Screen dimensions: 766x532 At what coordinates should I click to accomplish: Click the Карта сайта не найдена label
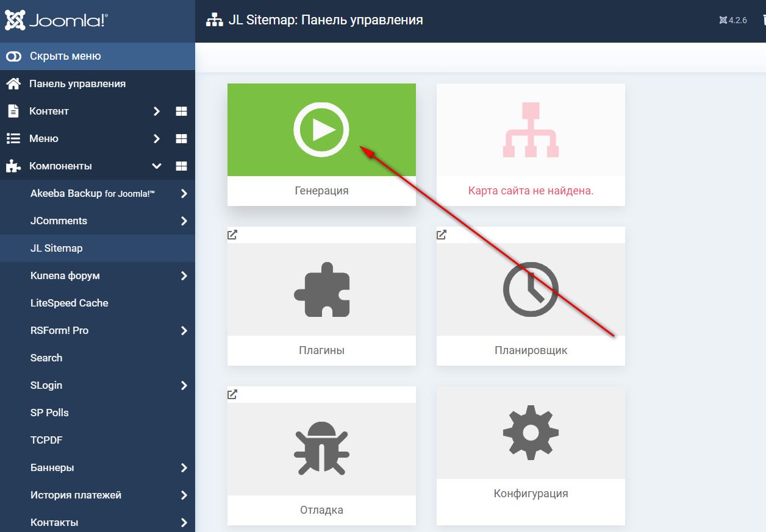coord(531,191)
